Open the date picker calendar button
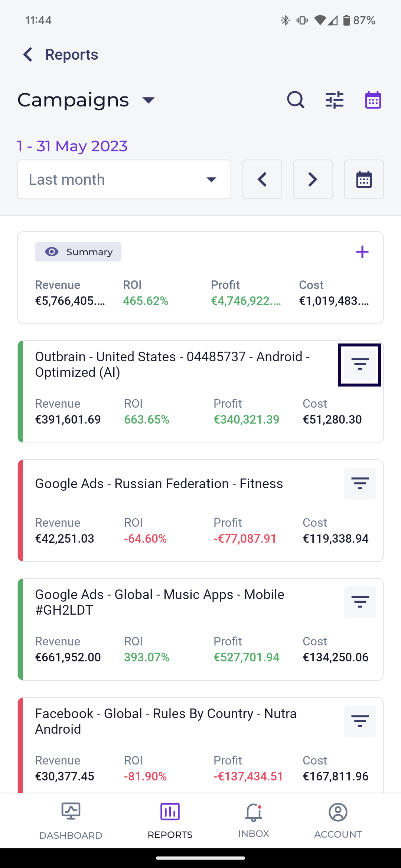This screenshot has height=868, width=401. 364,180
